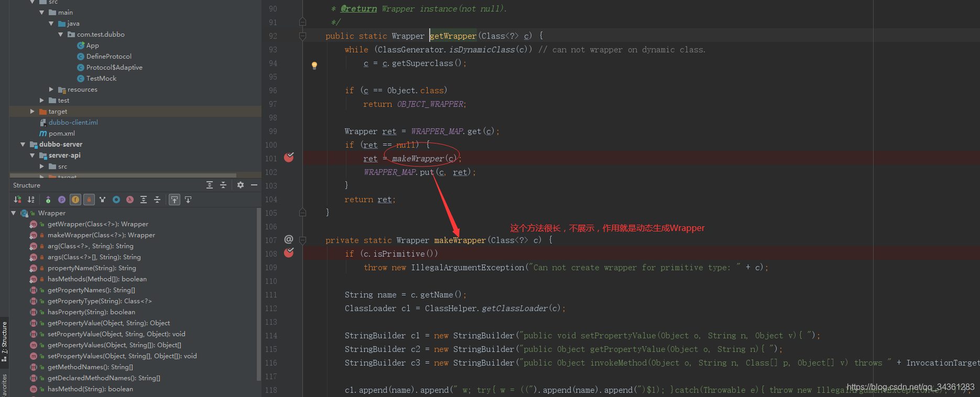Select propertyName(String) method
Viewport: 980px width, 397px height.
[92, 268]
